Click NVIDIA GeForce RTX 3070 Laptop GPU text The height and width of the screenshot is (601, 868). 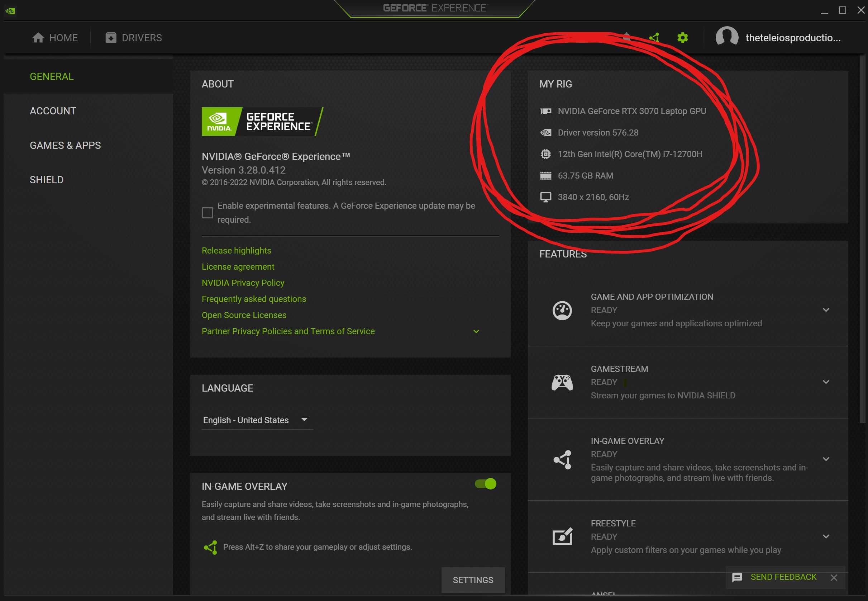[x=632, y=111]
